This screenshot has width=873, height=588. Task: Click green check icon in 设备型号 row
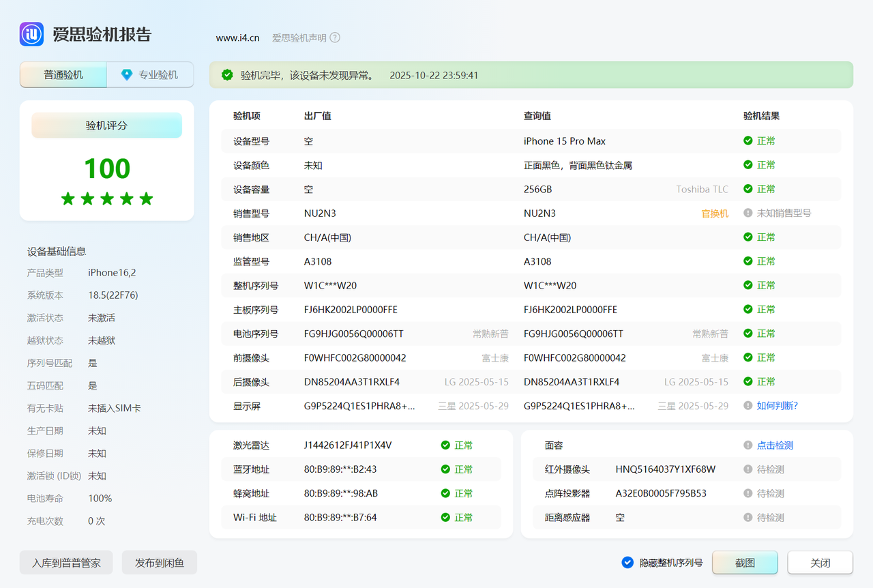point(748,141)
